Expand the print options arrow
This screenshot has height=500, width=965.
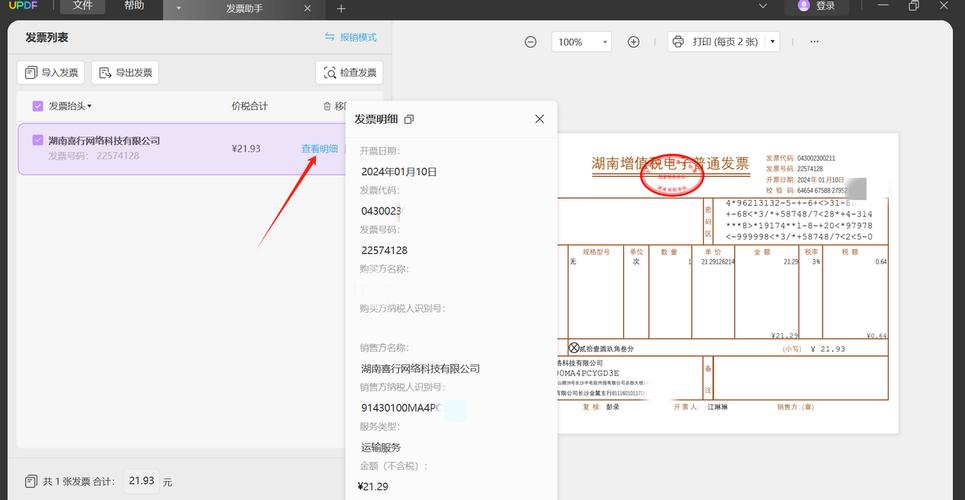click(x=773, y=42)
